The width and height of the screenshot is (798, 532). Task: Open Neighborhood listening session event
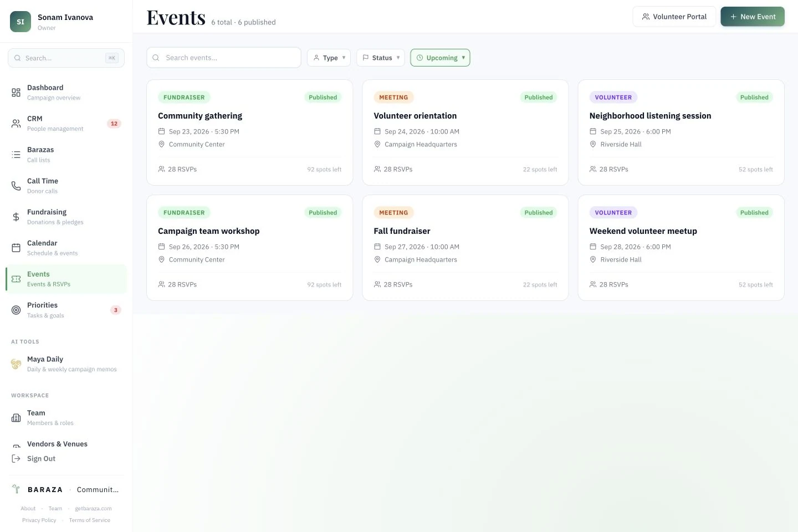coord(681,132)
